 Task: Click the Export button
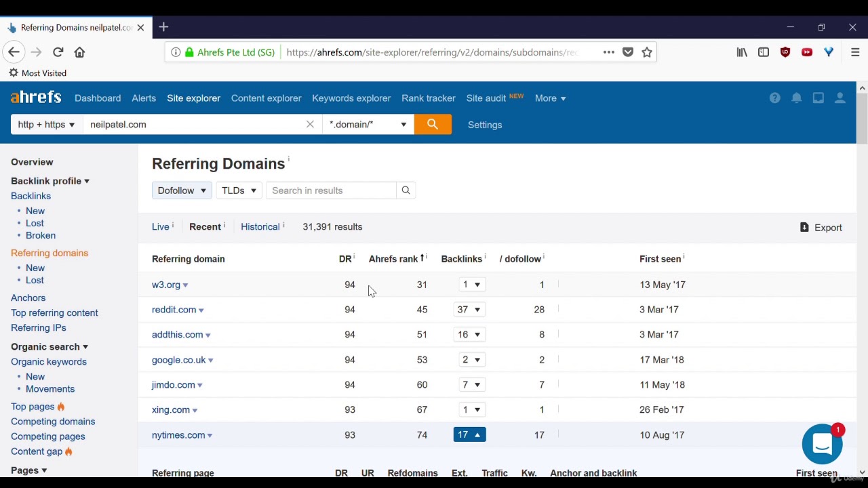[x=821, y=228]
